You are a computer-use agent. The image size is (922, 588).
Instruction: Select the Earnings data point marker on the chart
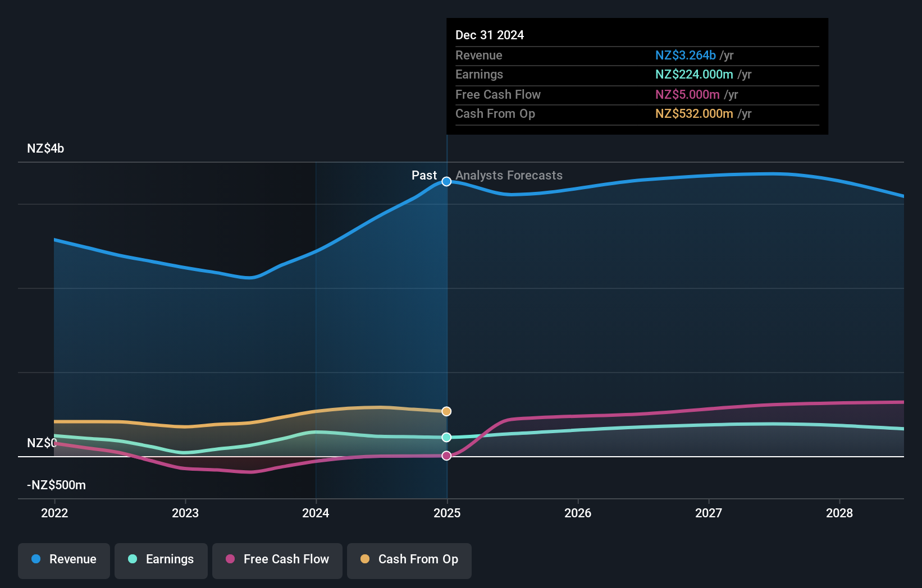[x=446, y=437]
